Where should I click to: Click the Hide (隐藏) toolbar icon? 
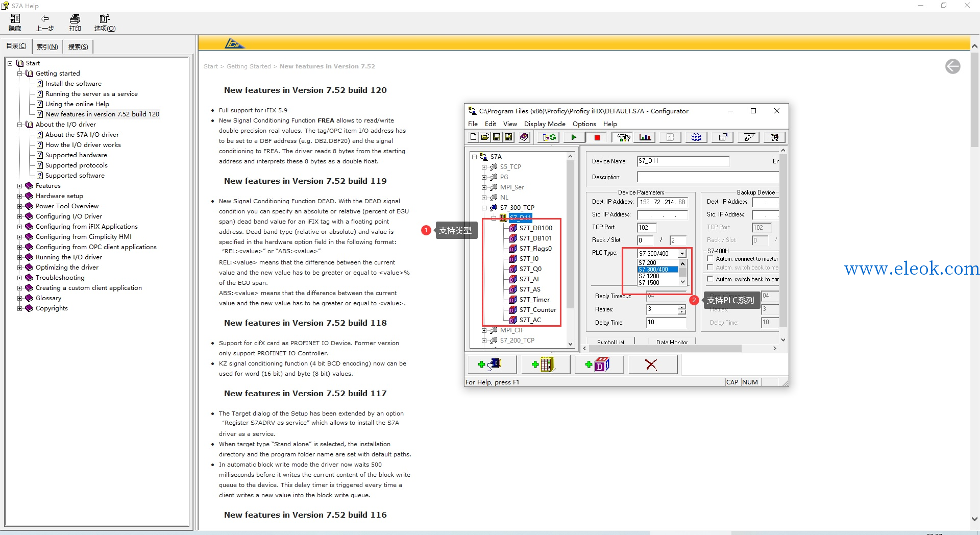[15, 22]
